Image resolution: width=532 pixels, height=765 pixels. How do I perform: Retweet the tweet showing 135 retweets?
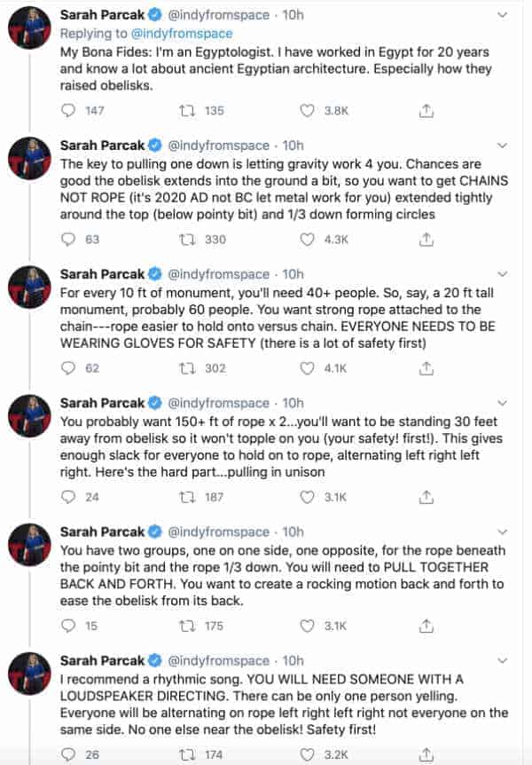pos(187,111)
